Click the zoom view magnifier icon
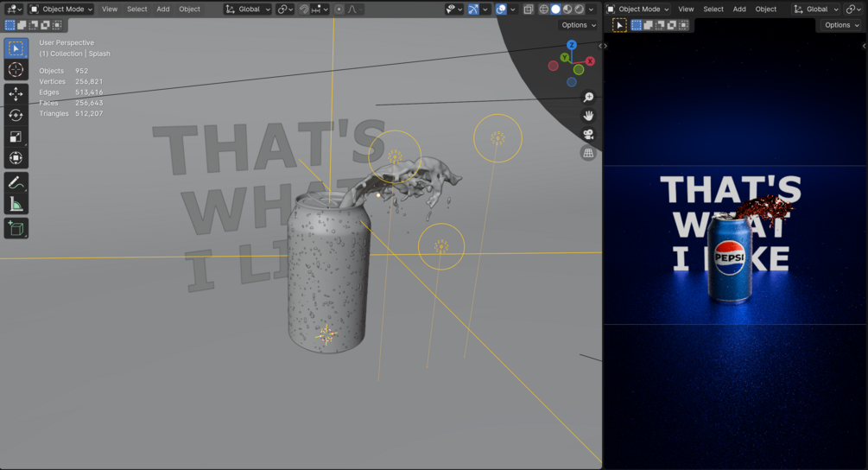 (x=588, y=98)
